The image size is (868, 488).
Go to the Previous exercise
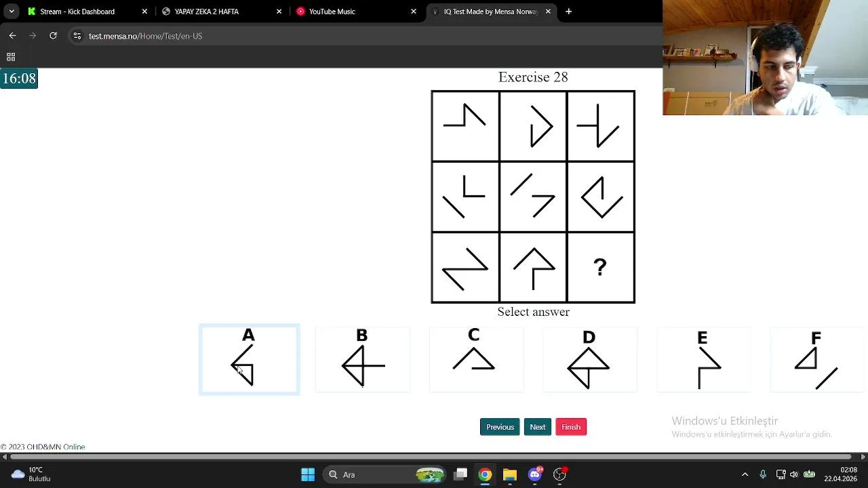tap(500, 427)
